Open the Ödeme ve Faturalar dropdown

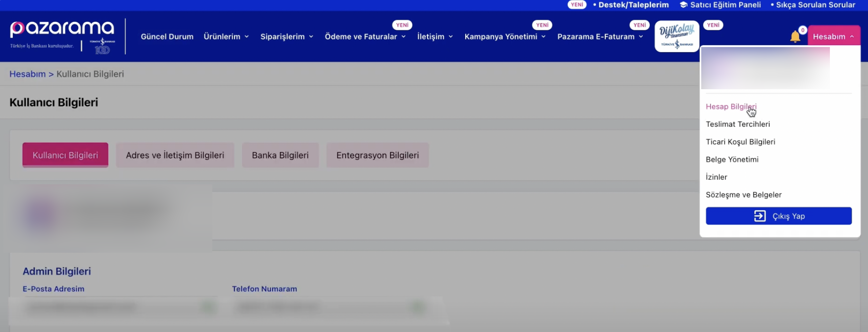[365, 37]
